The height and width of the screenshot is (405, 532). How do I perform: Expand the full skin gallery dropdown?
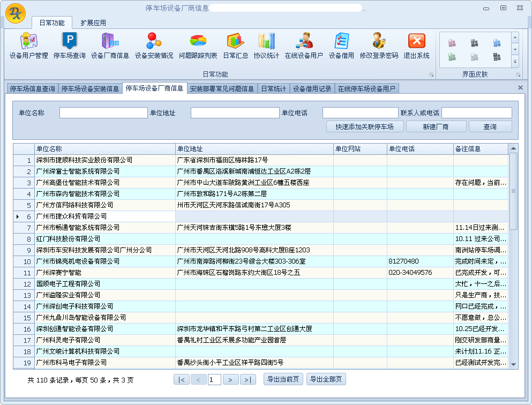[x=515, y=62]
